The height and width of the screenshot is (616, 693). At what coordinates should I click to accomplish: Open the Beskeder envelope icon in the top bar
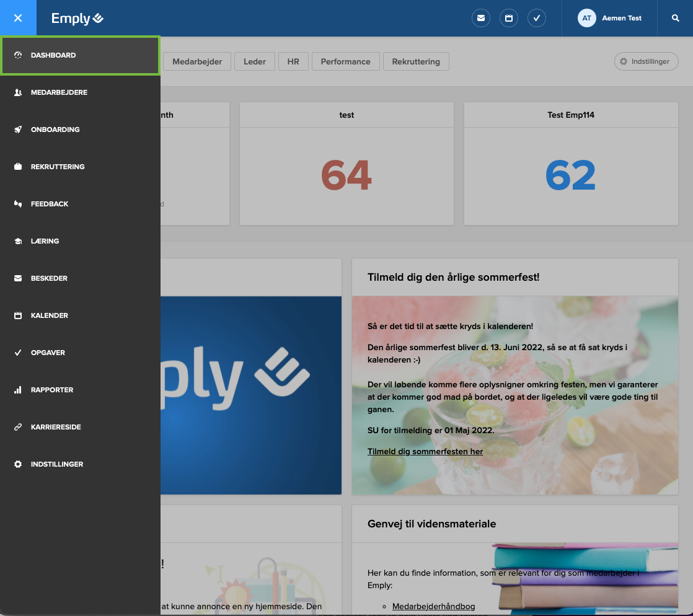[481, 18]
